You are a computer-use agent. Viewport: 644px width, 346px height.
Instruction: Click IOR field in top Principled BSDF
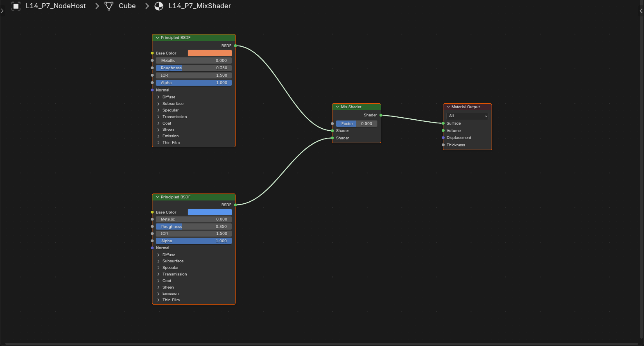(x=194, y=75)
